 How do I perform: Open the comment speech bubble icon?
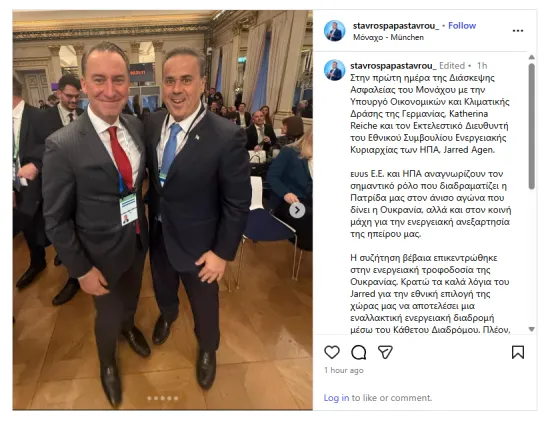(x=359, y=352)
